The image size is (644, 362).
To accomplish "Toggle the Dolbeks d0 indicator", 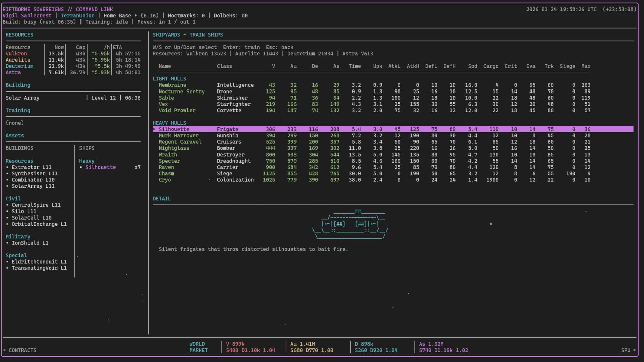I will pyautogui.click(x=230, y=15).
